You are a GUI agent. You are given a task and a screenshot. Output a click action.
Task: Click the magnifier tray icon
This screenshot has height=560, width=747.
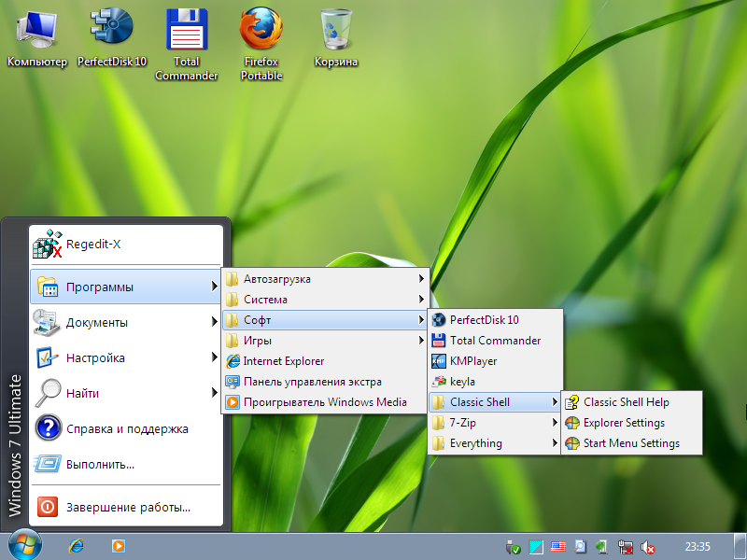(580, 547)
